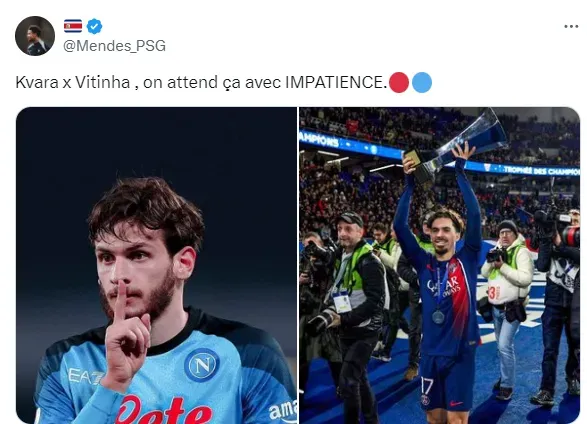This screenshot has width=587, height=424.
Task: Open the three-dot more options menu
Action: point(571,26)
